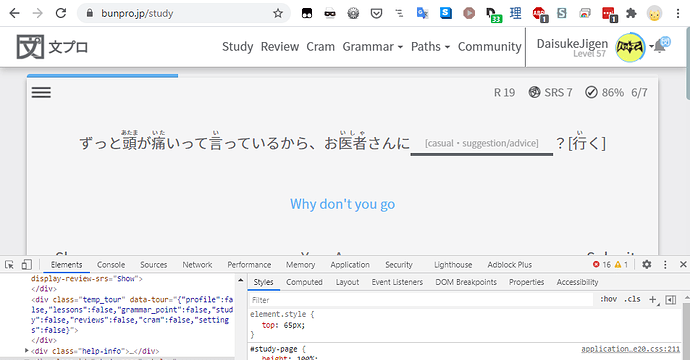The width and height of the screenshot is (690, 360).
Task: Open the Adblock Plus red ABP extension
Action: click(x=539, y=14)
